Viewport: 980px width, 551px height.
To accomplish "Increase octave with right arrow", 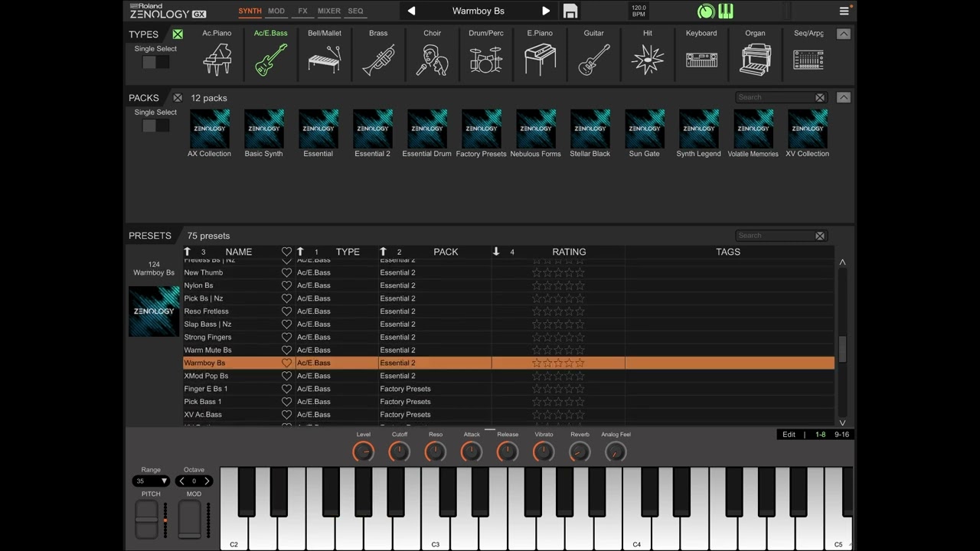I will click(x=206, y=481).
